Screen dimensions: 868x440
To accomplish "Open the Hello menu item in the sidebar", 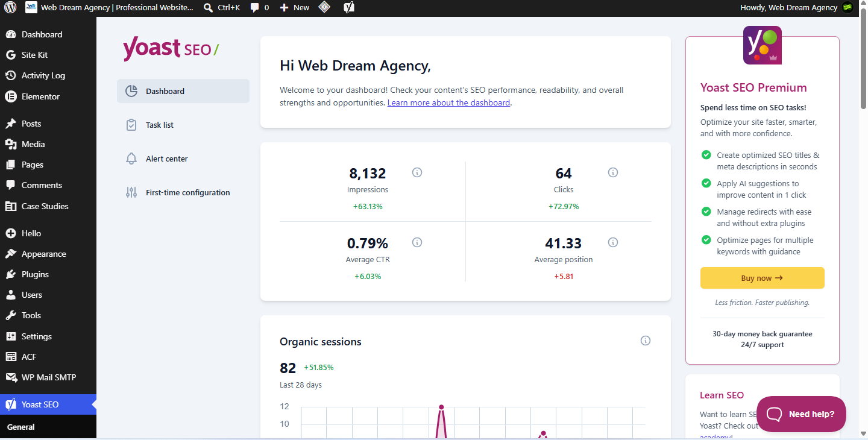I will click(48, 233).
